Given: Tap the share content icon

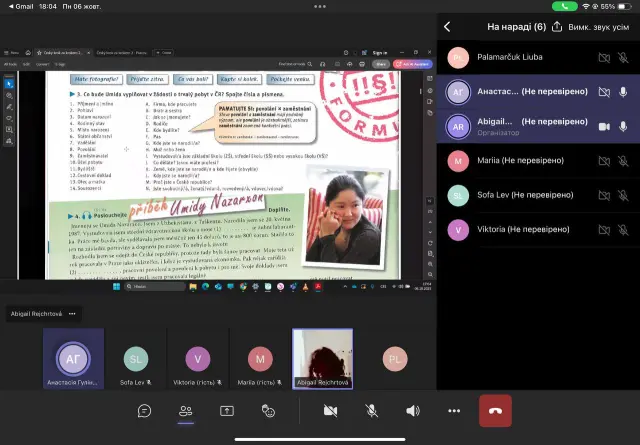Looking at the screenshot, I should (x=227, y=410).
